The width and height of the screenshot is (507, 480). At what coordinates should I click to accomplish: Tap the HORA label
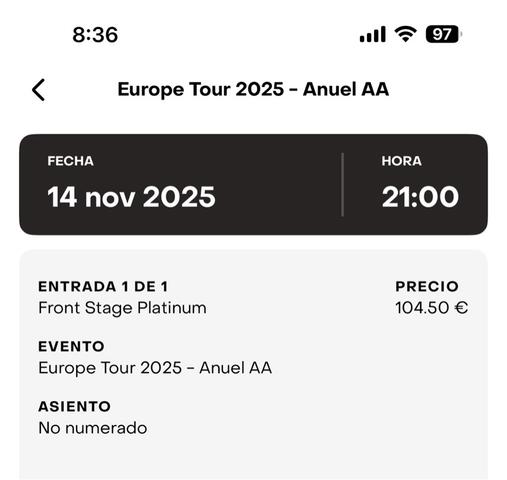pos(401,161)
